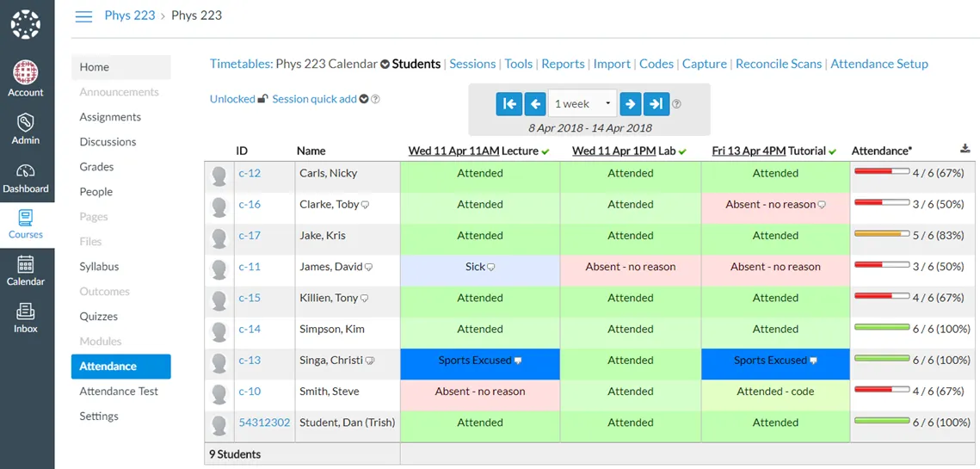Click avatar of Carls, Nicky
This screenshot has width=980, height=469.
click(219, 176)
